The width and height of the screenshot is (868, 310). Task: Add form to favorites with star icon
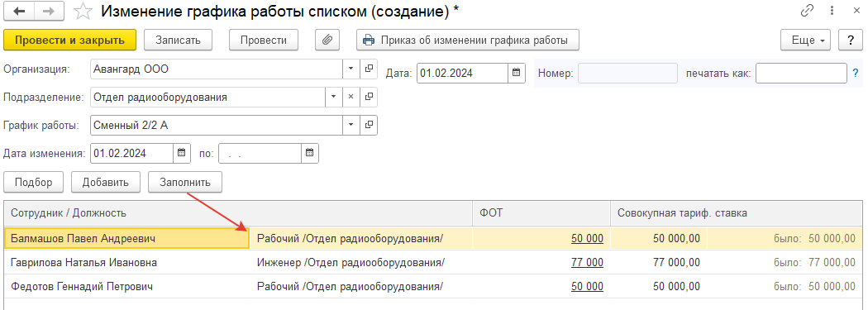click(x=83, y=11)
